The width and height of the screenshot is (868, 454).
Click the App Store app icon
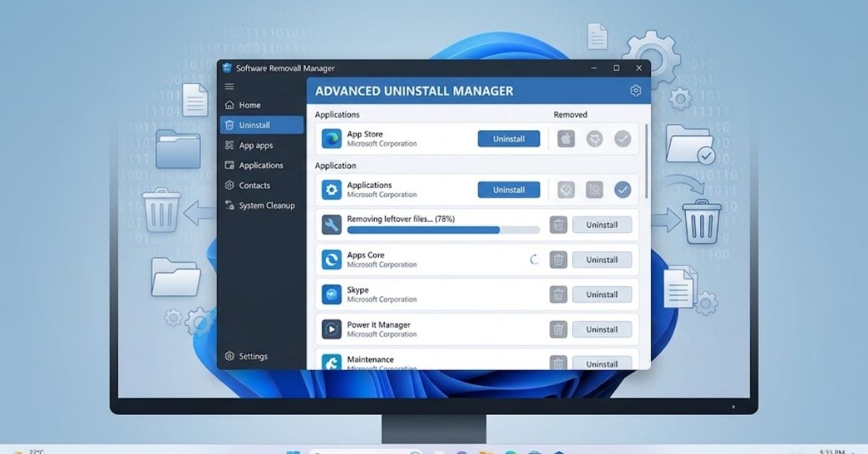click(332, 139)
